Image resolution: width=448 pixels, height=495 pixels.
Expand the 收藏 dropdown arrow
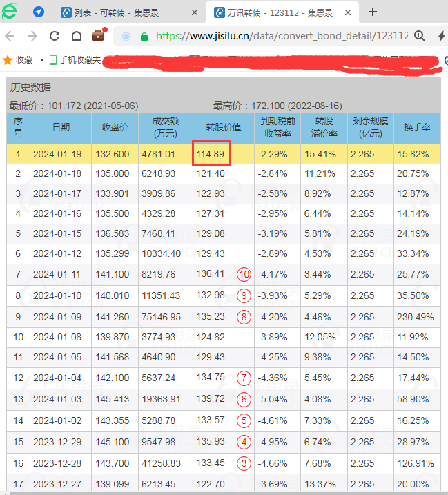click(x=42, y=60)
